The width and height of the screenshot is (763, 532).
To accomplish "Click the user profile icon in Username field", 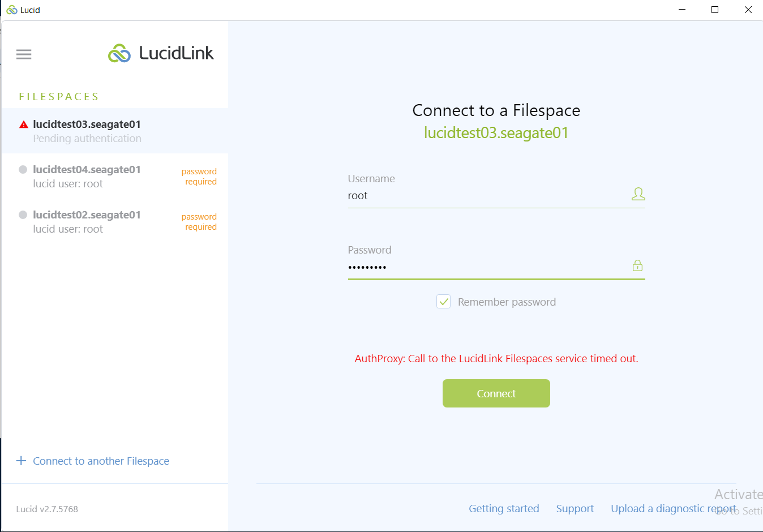I will tap(638, 194).
